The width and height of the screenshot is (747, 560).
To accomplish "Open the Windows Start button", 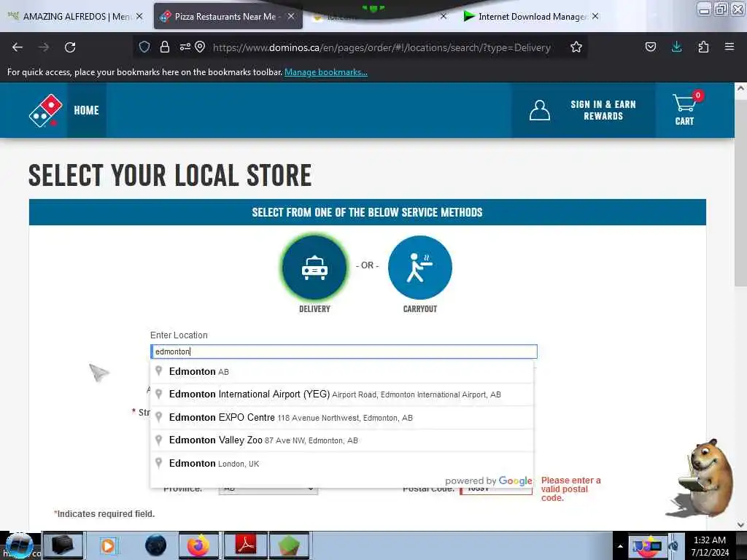I will point(19,545).
